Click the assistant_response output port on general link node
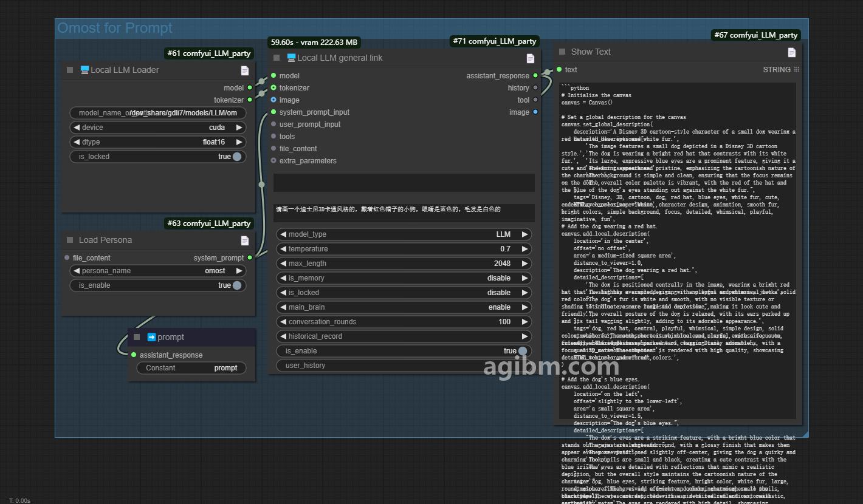Viewport: 863px width, 504px height. click(535, 76)
